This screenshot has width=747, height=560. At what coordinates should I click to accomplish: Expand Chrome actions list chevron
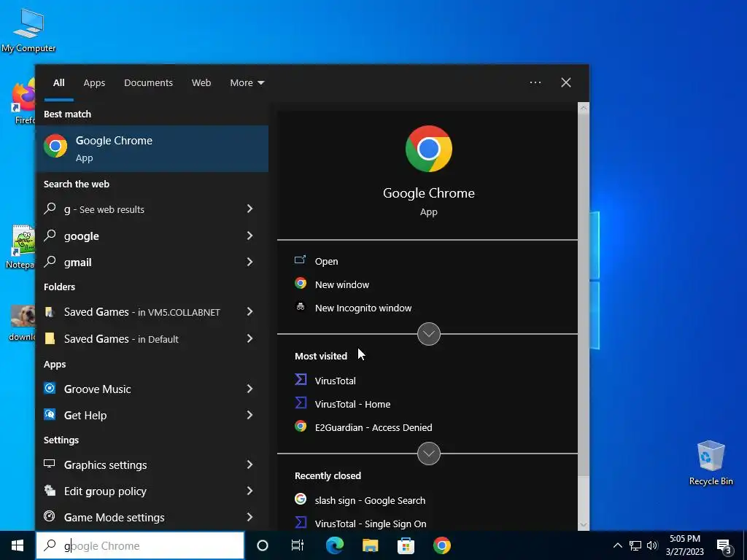pos(429,334)
